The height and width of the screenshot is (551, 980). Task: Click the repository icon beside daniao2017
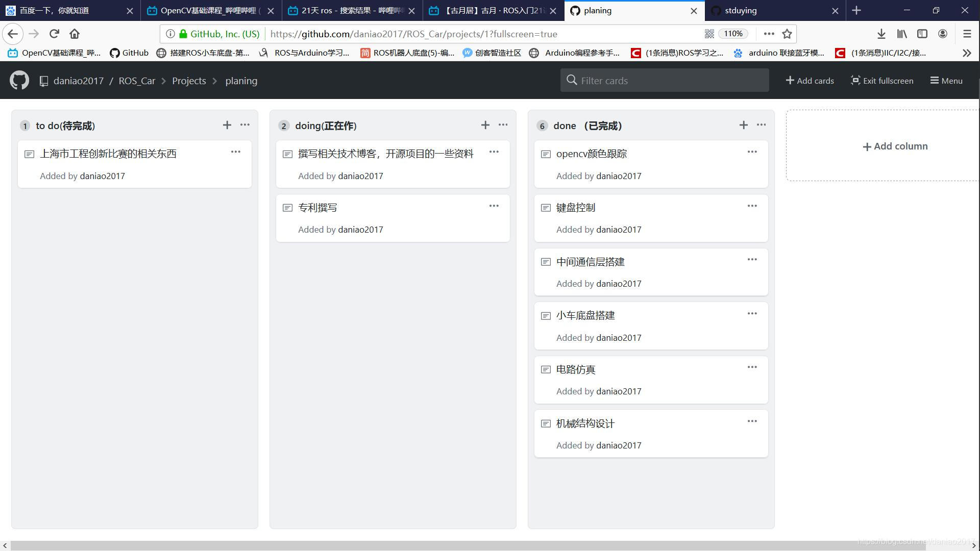tap(43, 81)
